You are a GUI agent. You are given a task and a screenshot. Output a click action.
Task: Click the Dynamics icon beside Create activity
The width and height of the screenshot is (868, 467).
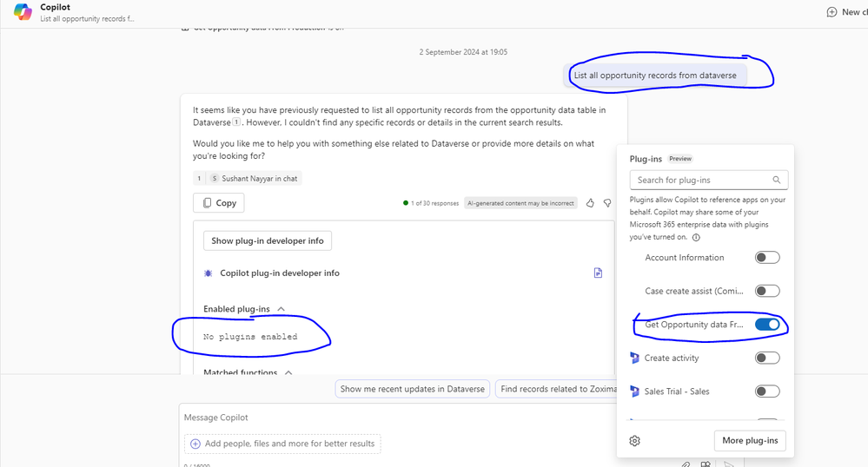pyautogui.click(x=635, y=358)
